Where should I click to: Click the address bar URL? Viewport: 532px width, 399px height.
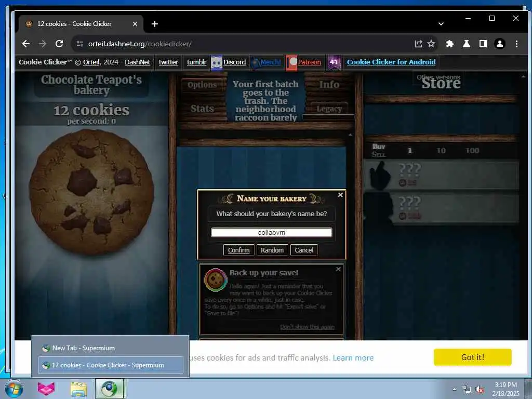pos(140,44)
